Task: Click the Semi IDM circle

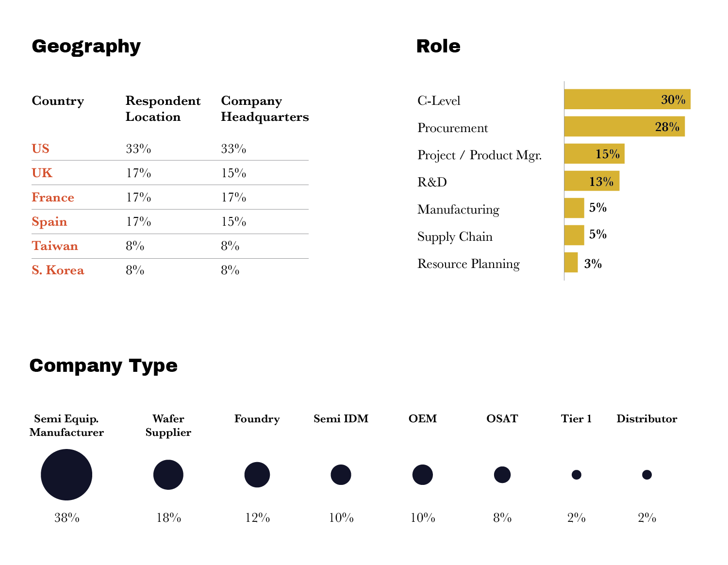Action: pyautogui.click(x=341, y=475)
